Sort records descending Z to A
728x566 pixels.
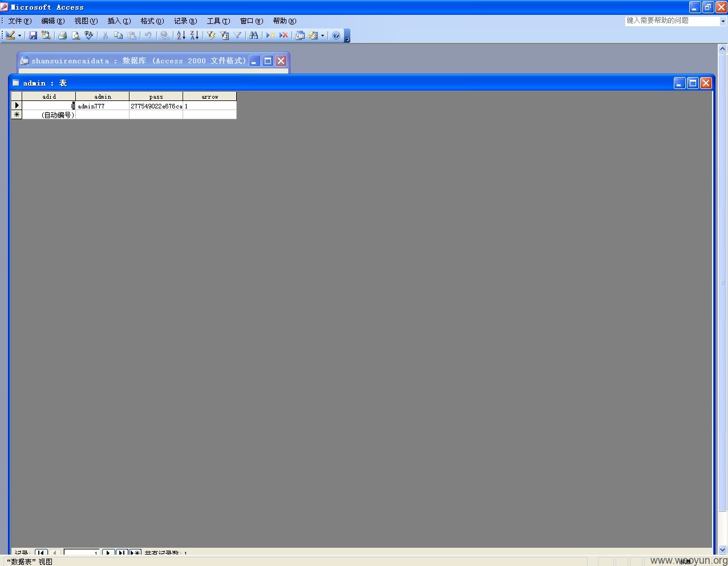tap(194, 35)
